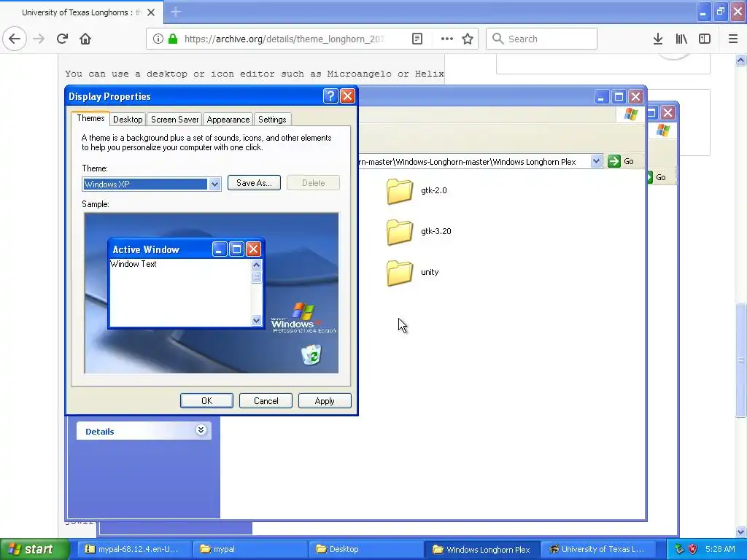Click the browser Search field
The image size is (747, 560).
pyautogui.click(x=542, y=39)
